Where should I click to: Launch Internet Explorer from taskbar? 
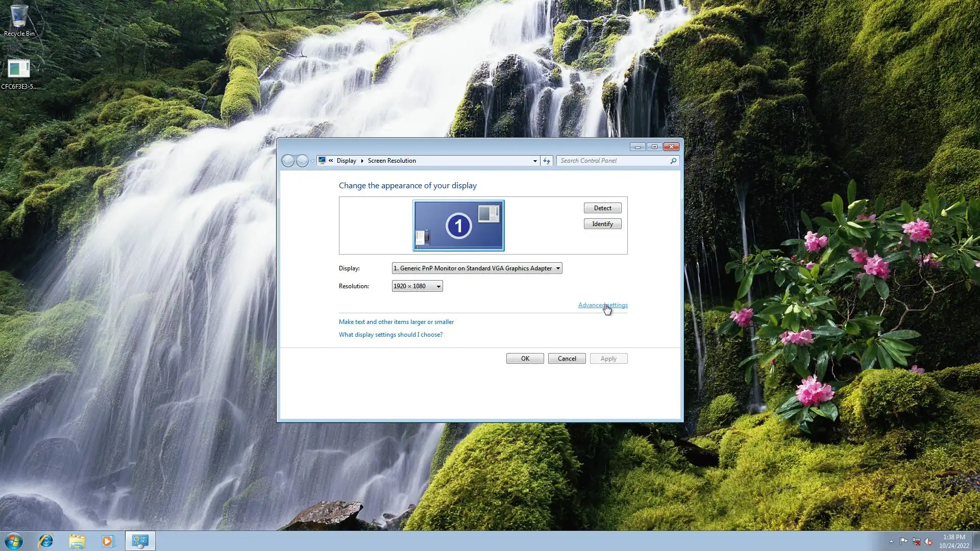click(x=46, y=541)
